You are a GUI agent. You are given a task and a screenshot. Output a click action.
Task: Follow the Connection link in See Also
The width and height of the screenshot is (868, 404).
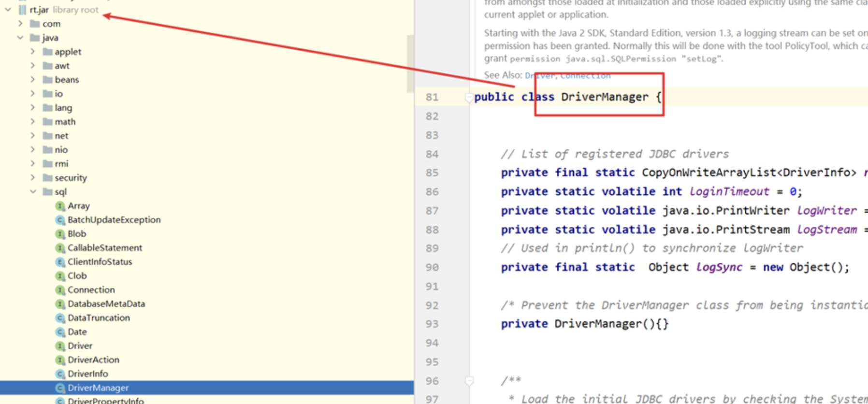click(x=585, y=75)
